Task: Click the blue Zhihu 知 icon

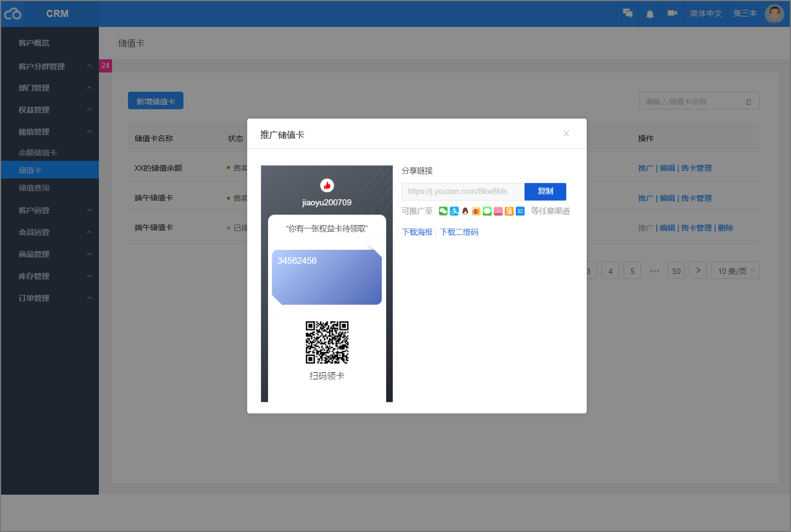Action: 520,211
